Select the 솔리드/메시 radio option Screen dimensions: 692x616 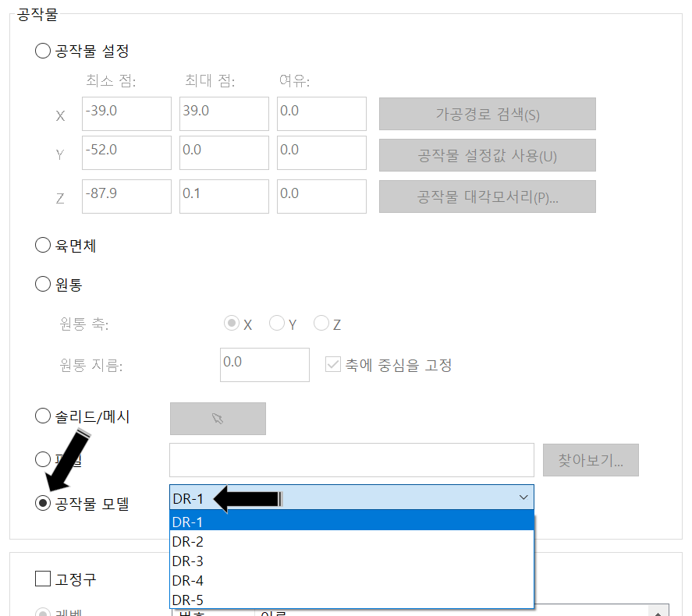click(43, 416)
